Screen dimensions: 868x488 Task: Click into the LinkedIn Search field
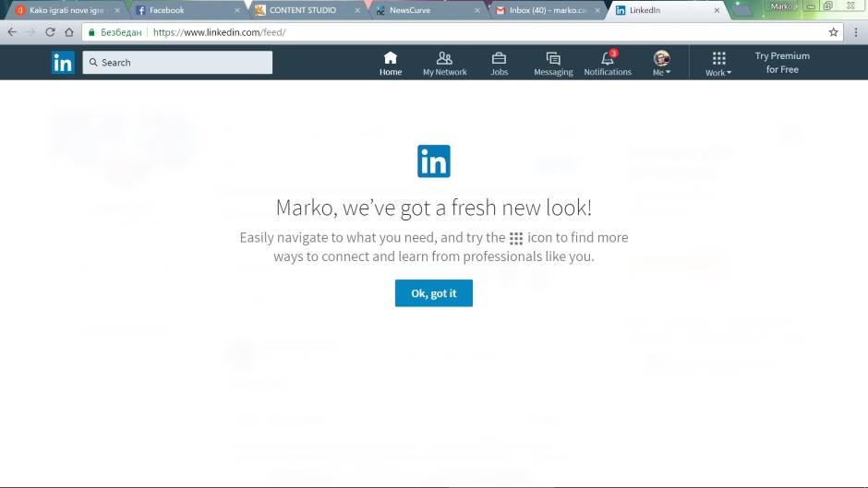pyautogui.click(x=177, y=63)
